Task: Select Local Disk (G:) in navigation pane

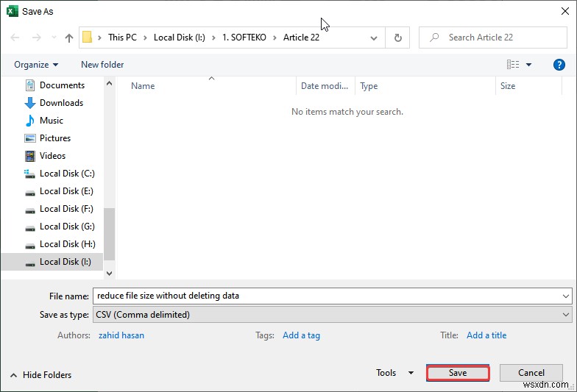Action: click(x=67, y=227)
